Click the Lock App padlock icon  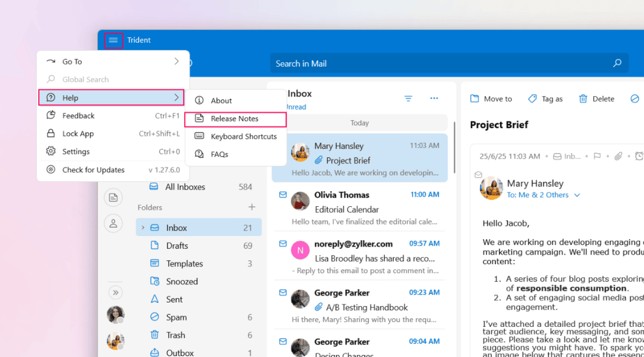[x=51, y=134]
